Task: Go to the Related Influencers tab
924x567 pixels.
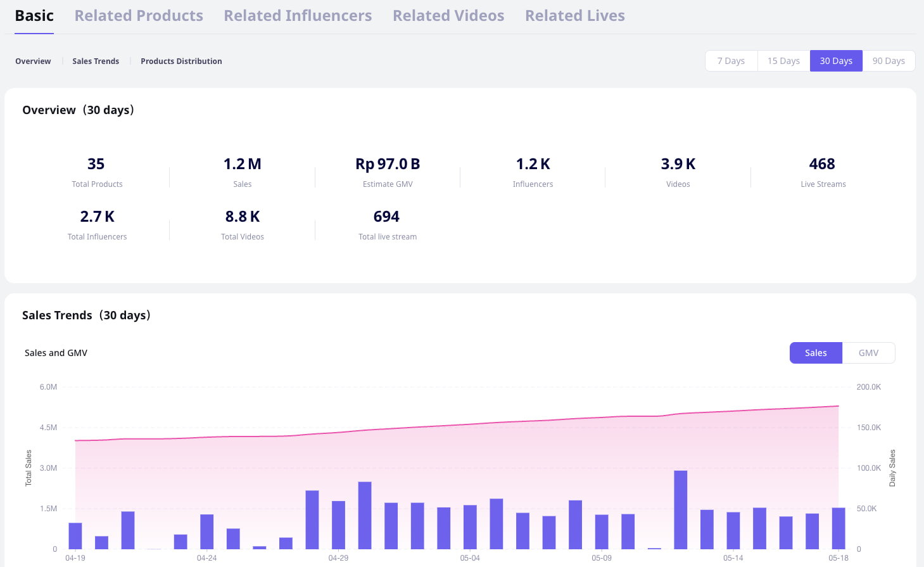Action: pos(298,16)
